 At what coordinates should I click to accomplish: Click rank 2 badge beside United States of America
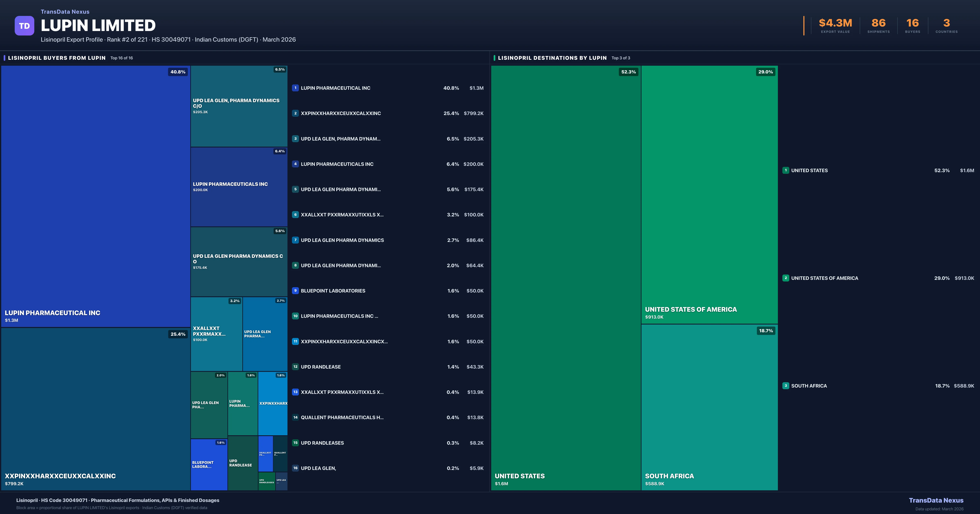[786, 278]
